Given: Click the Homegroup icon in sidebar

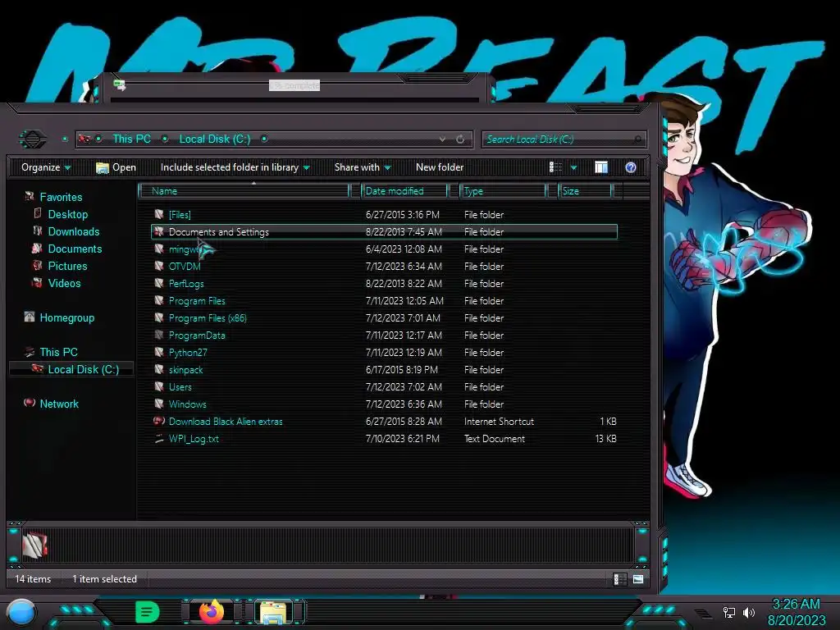Looking at the screenshot, I should pos(30,317).
